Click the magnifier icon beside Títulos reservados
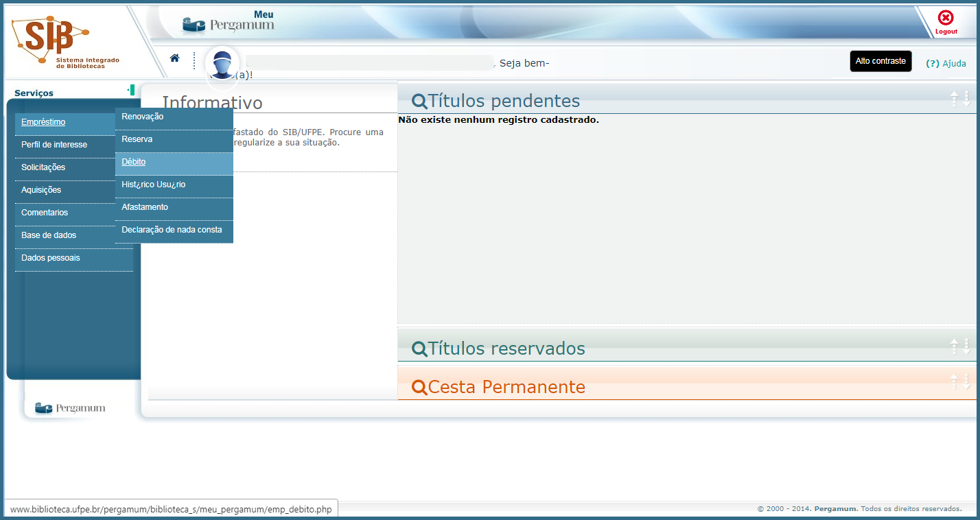Screen dimensions: 980x520 [x=419, y=348]
